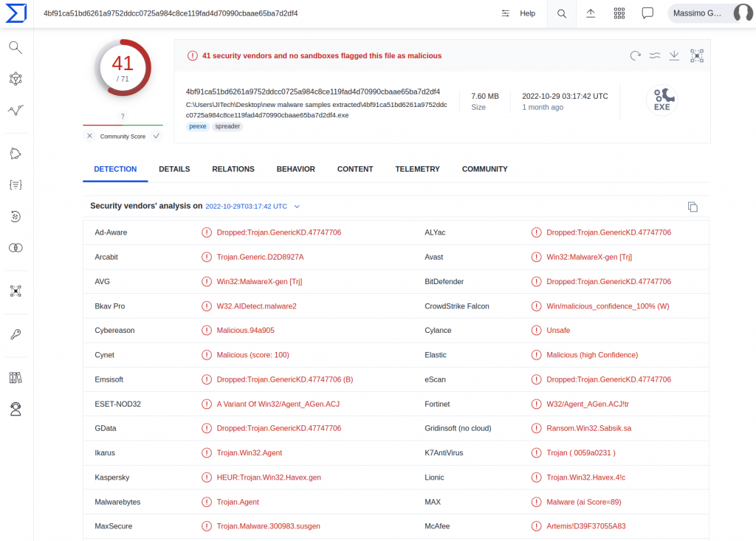This screenshot has height=541, width=756.
Task: Click the Help link
Action: 527,13
